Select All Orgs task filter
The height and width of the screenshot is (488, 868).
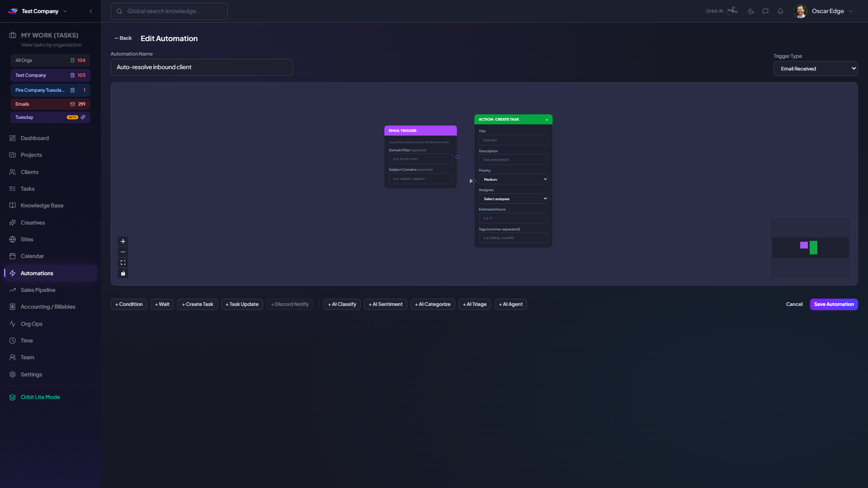tap(50, 61)
